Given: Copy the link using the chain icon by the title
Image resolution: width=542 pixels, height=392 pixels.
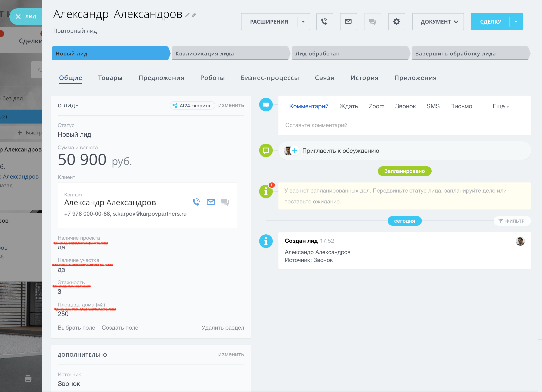Looking at the screenshot, I should (x=194, y=15).
